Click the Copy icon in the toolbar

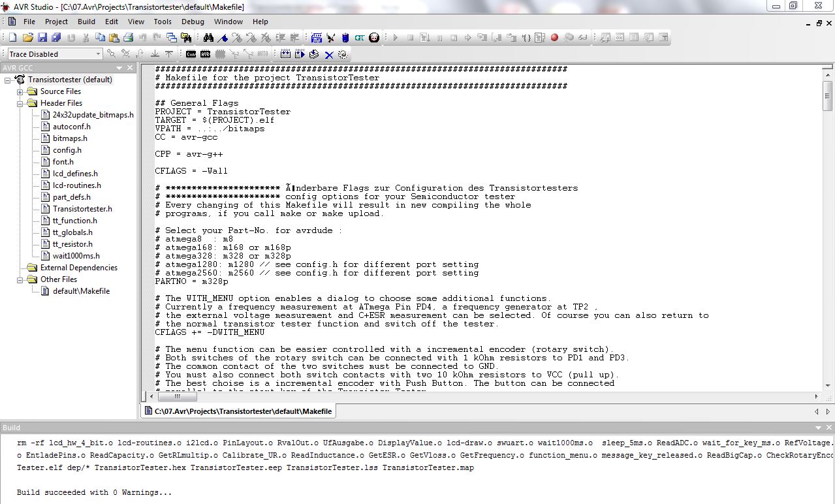[100, 38]
